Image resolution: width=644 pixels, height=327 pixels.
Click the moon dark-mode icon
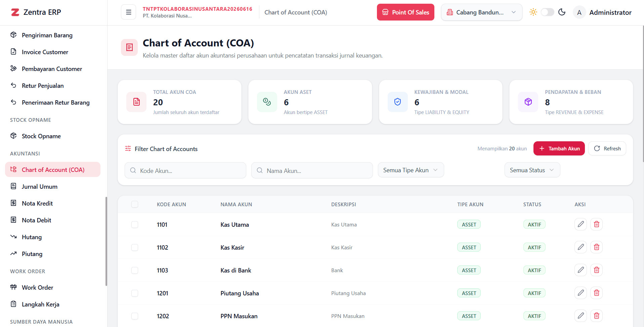click(562, 12)
